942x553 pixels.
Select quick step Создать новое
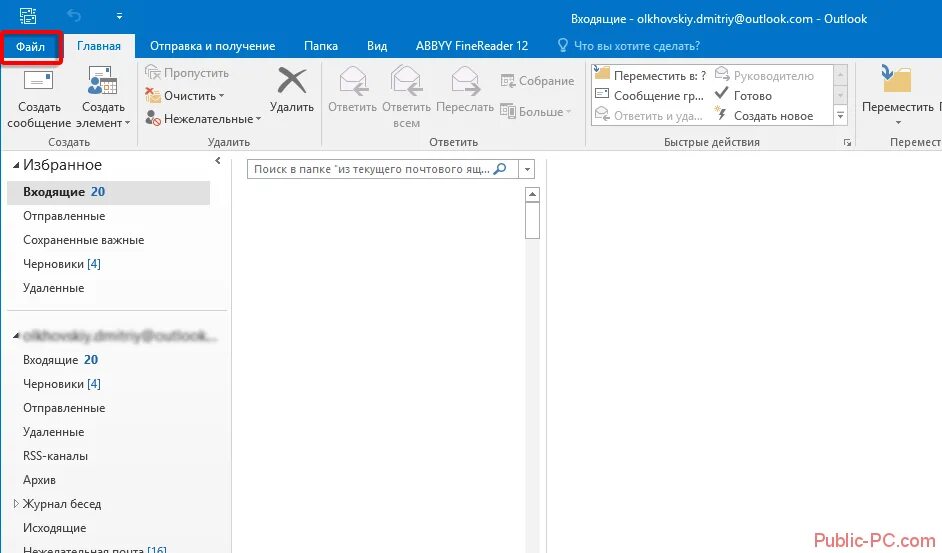[x=764, y=115]
